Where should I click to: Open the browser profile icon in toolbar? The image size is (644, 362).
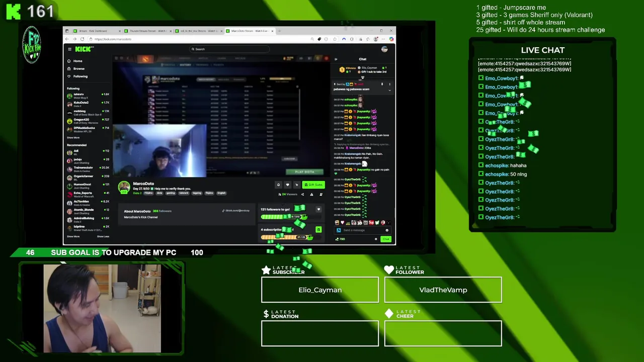pyautogui.click(x=375, y=39)
